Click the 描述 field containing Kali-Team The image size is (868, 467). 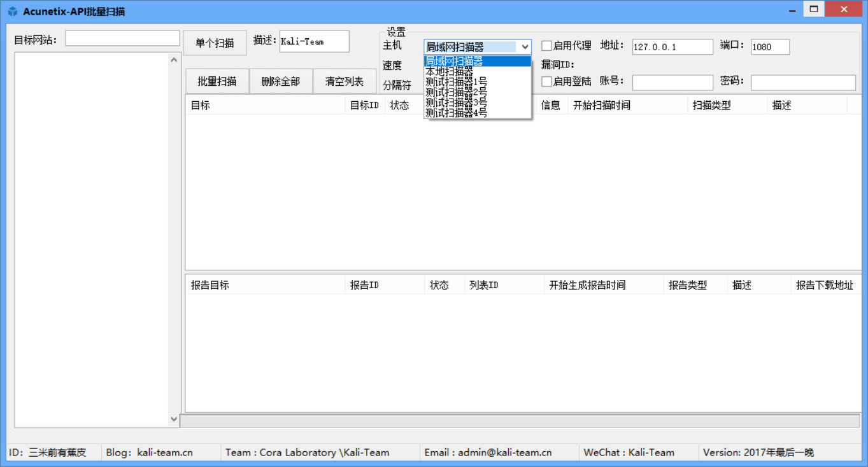pyautogui.click(x=315, y=41)
